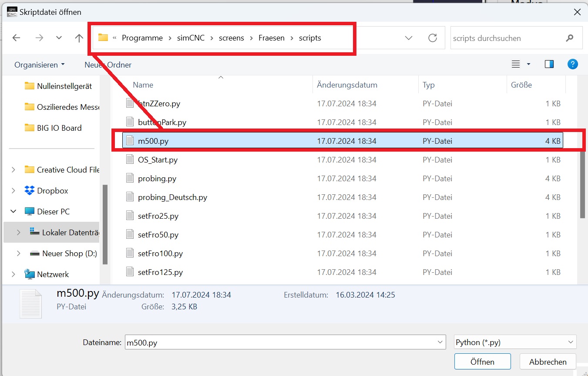
Task: Expand the Netzwerk tree node
Action: 13,274
